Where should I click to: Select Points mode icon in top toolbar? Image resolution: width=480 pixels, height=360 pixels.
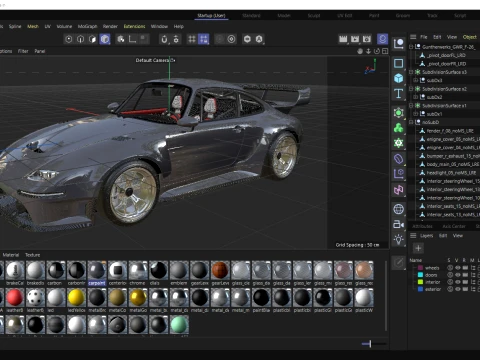69,39
